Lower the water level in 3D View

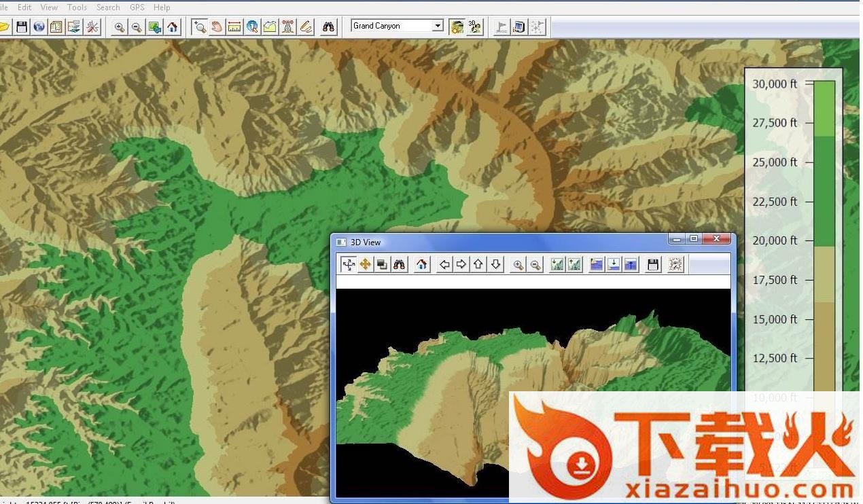click(614, 264)
